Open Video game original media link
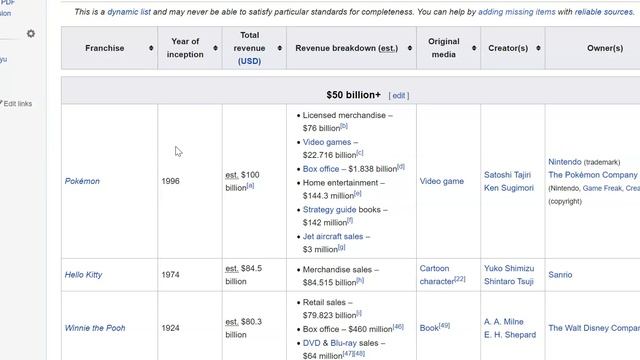 [442, 181]
